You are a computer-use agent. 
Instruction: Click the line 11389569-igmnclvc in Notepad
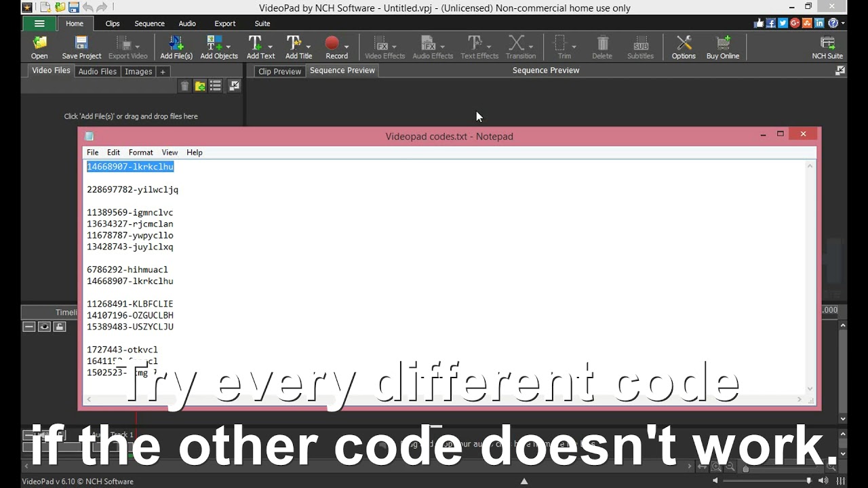(130, 213)
